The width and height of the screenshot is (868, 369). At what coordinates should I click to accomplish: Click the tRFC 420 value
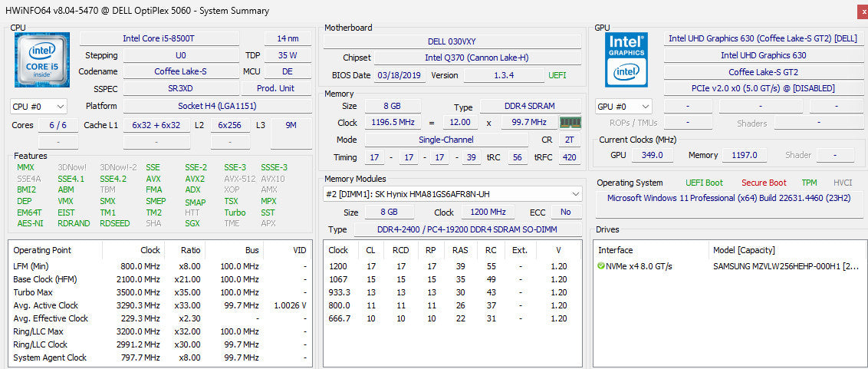(x=569, y=157)
